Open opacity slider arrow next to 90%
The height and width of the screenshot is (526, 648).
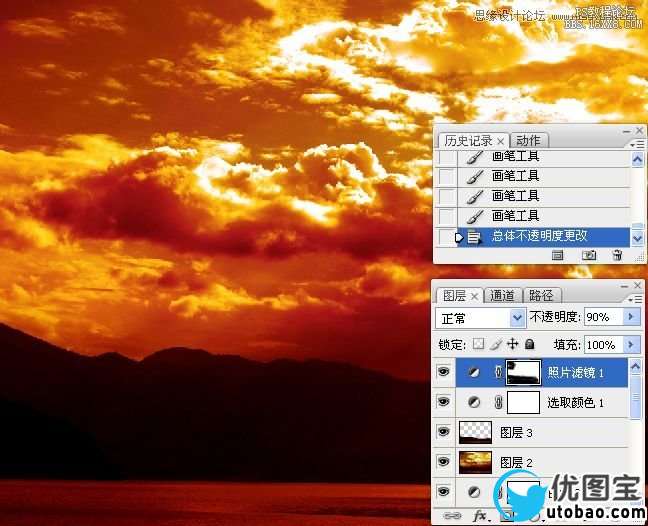[x=631, y=317]
